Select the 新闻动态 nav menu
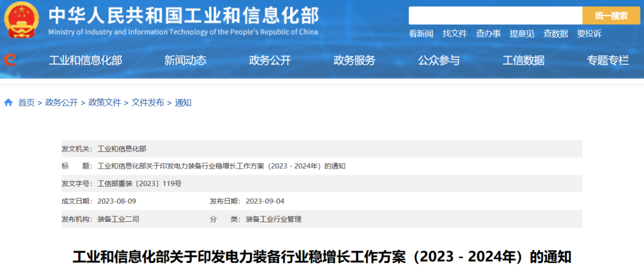The image size is (644, 273). [x=185, y=61]
